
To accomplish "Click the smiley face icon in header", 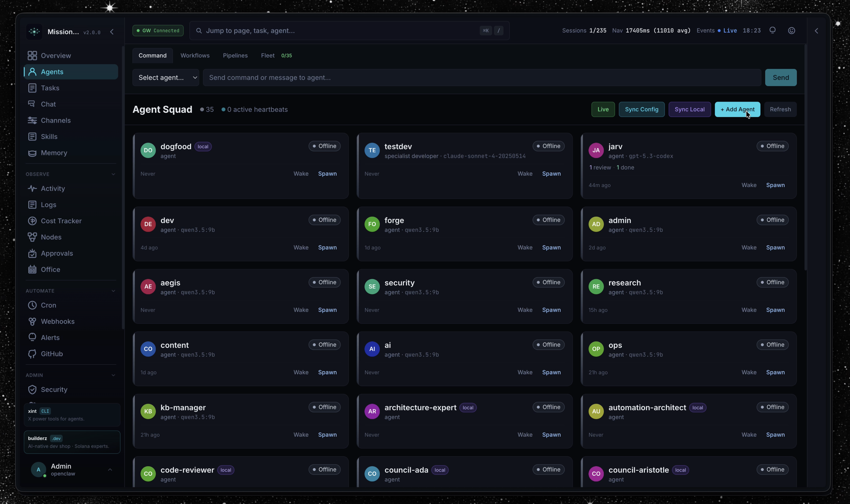I will tap(791, 31).
